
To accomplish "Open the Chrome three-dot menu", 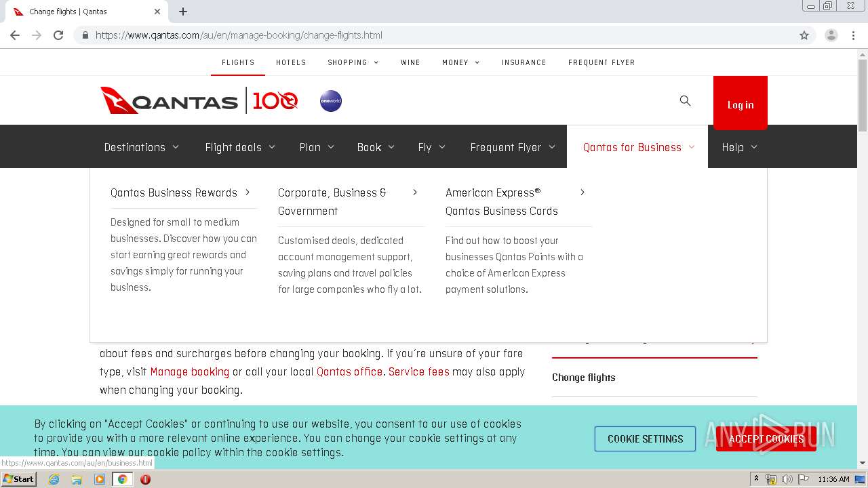I will (854, 35).
